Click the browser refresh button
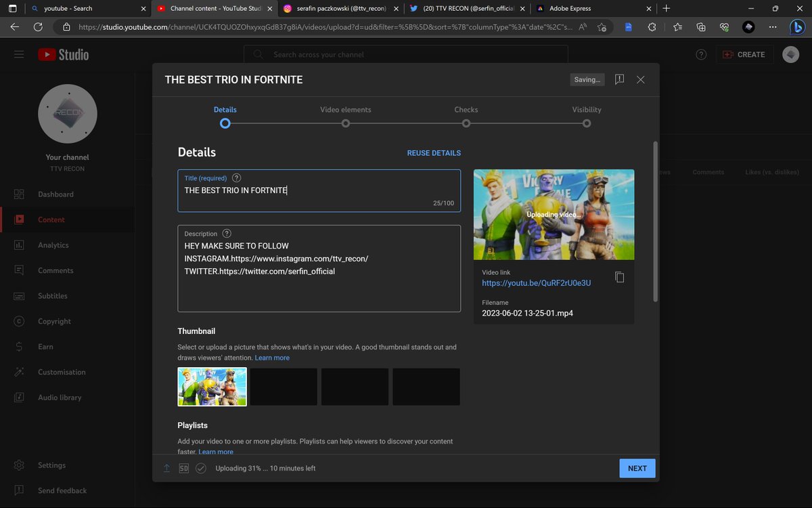The image size is (812, 508). [x=38, y=27]
